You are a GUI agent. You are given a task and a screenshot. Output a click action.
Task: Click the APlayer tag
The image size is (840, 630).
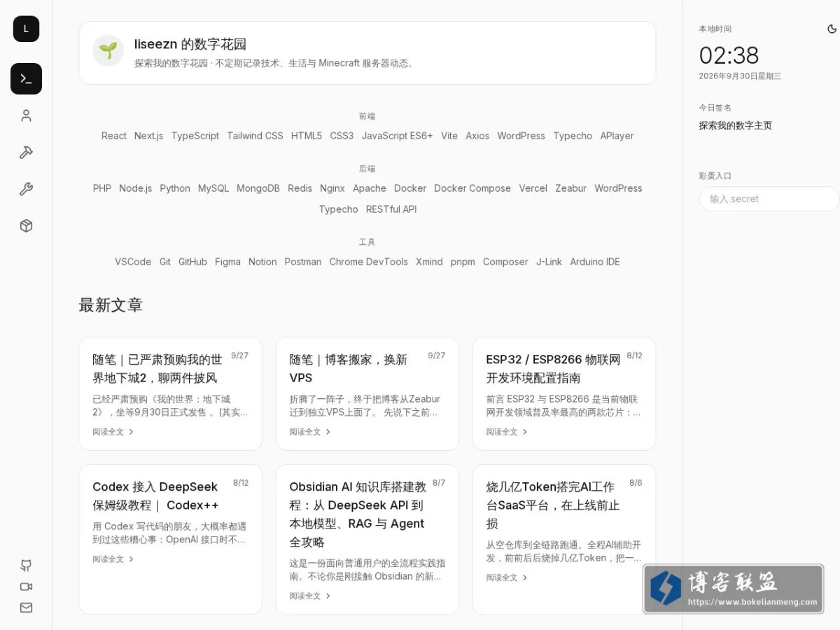(x=617, y=136)
